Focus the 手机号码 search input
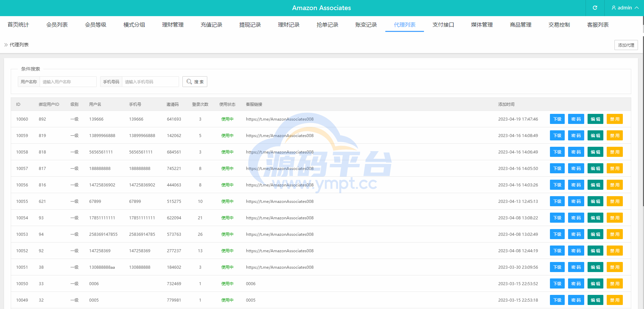The image size is (644, 309). (150, 82)
